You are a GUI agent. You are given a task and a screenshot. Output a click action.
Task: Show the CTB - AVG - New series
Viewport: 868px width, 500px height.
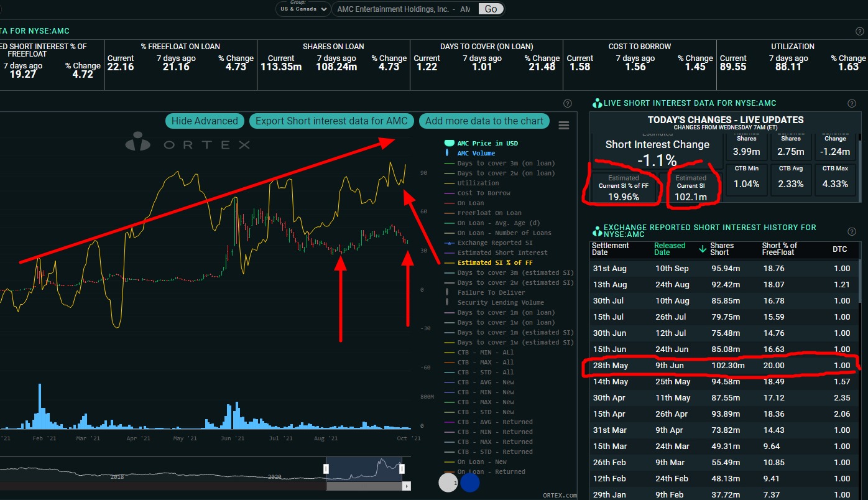(479, 382)
